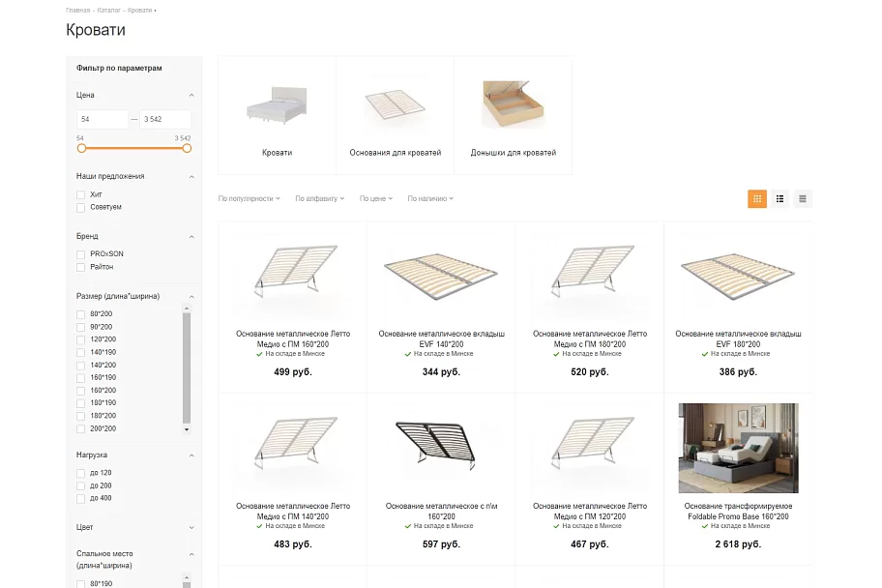Sort by По цене
882x588 pixels.
pos(376,198)
